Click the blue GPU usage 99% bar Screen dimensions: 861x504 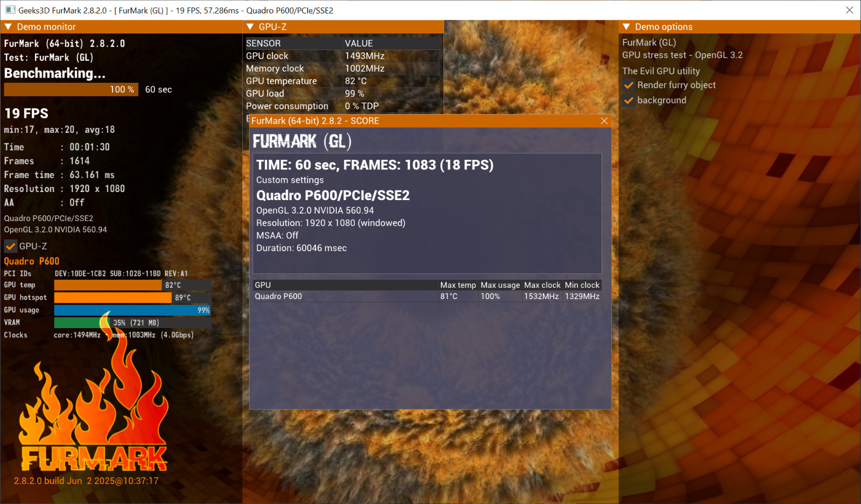(132, 310)
